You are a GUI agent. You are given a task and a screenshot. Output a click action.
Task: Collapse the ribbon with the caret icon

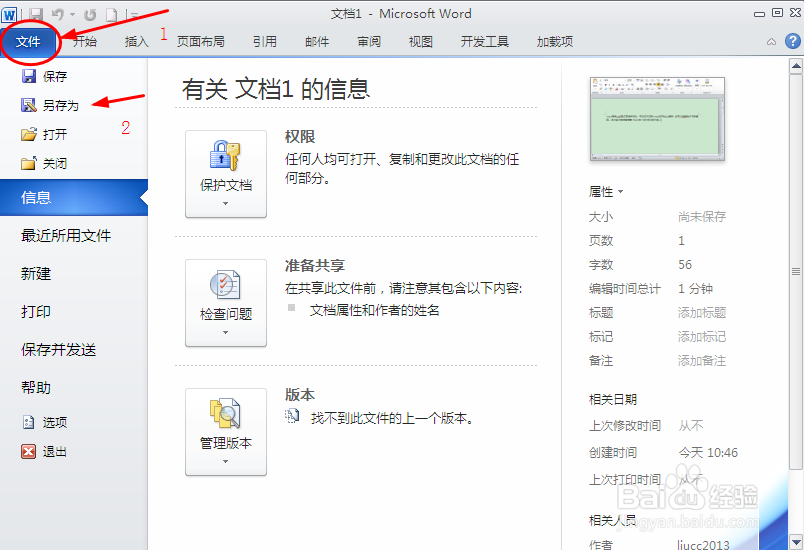771,42
